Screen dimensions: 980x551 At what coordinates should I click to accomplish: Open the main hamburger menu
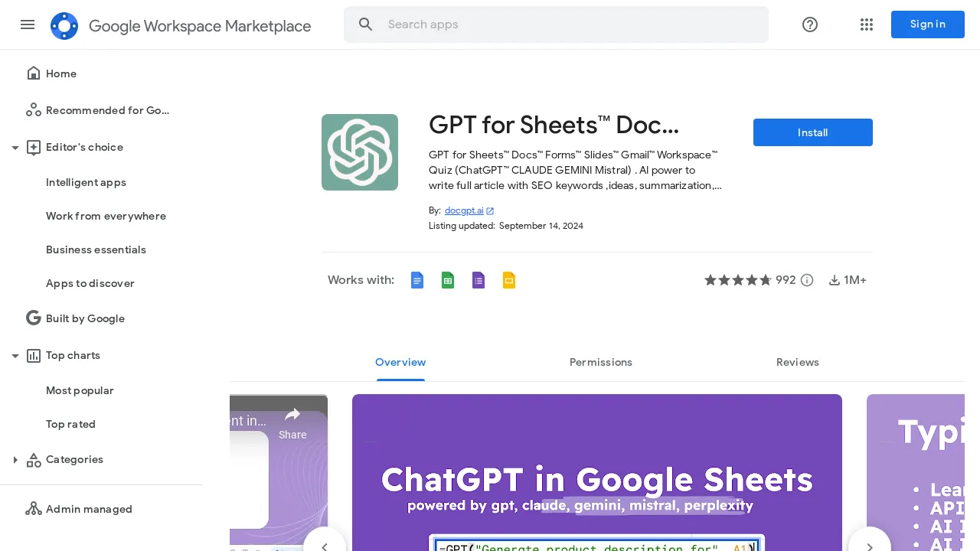(x=28, y=24)
